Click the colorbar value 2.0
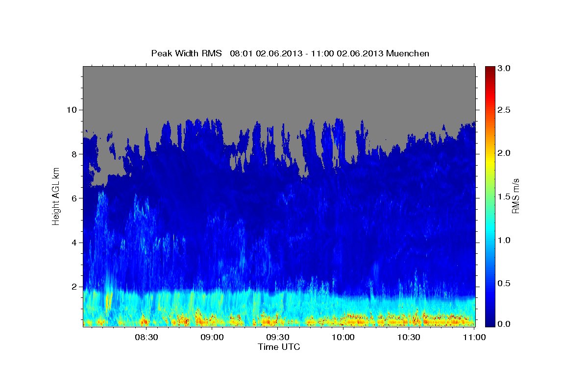588x392 pixels. click(504, 153)
